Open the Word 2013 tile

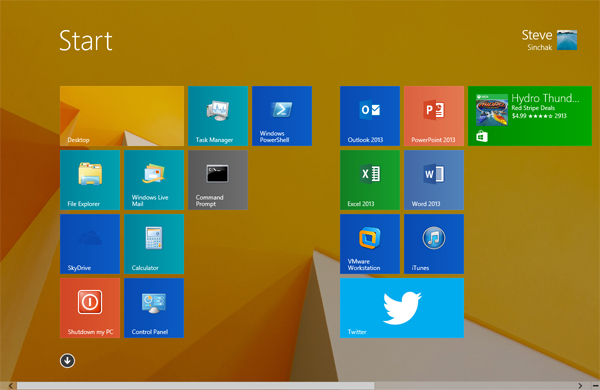tap(434, 180)
